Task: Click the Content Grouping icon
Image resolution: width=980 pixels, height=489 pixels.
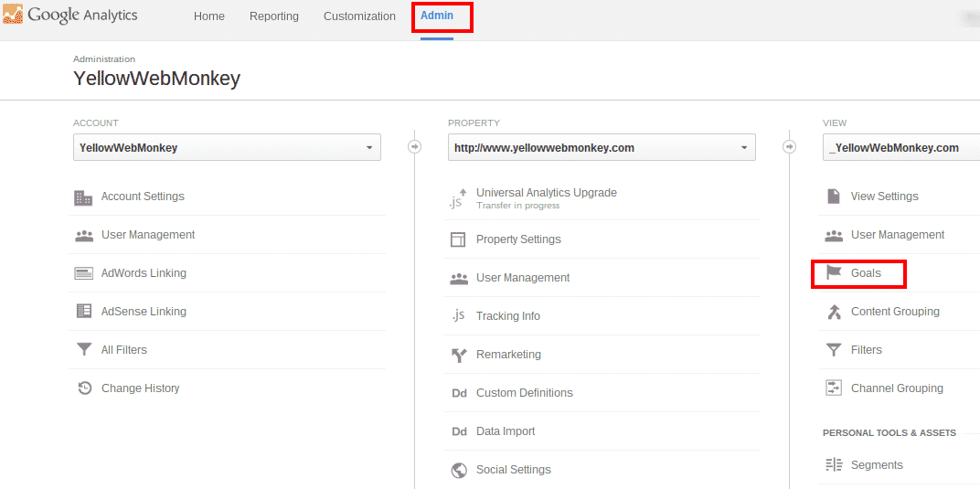Action: pos(834,312)
